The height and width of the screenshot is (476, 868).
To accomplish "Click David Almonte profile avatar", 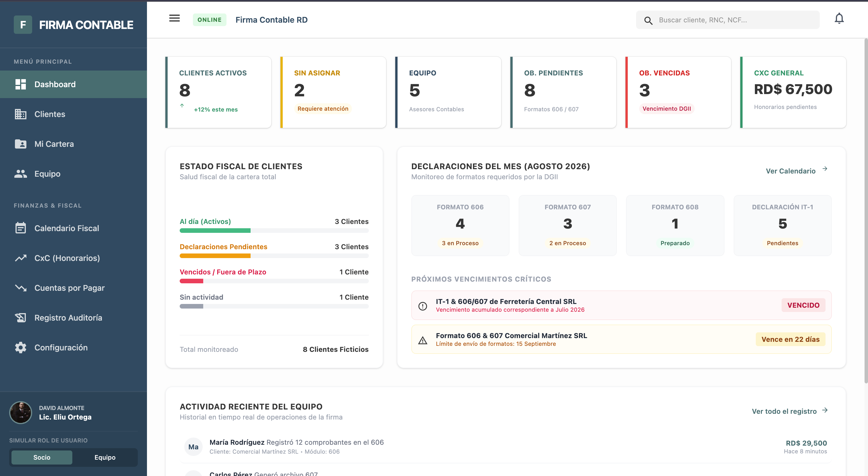I will pos(21,412).
